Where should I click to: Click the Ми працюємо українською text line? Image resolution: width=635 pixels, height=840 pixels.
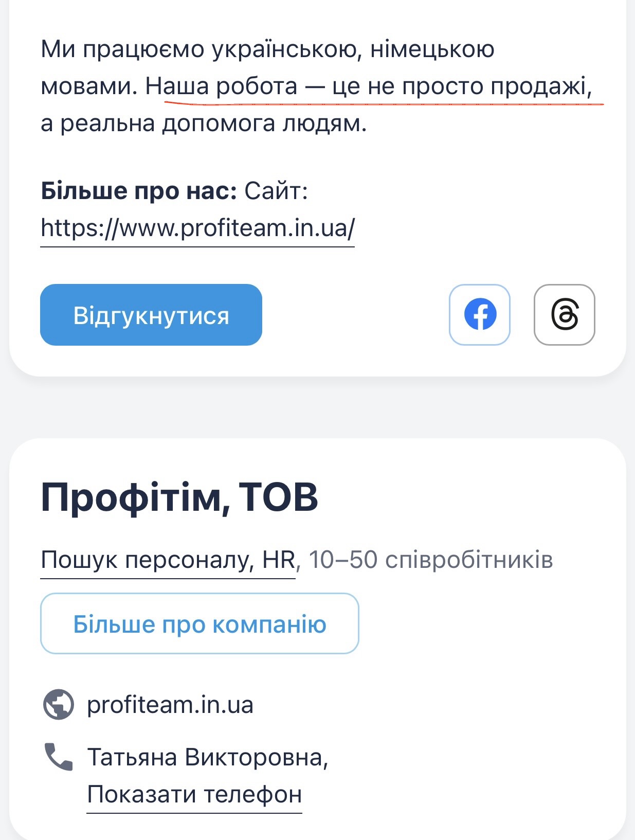pos(267,49)
